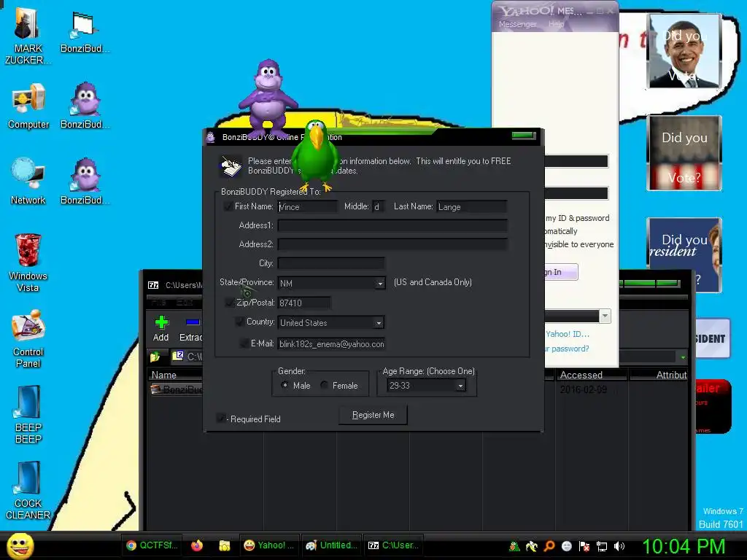Click the Extract minus icon in 7-Zip
The width and height of the screenshot is (747, 560).
point(193,322)
